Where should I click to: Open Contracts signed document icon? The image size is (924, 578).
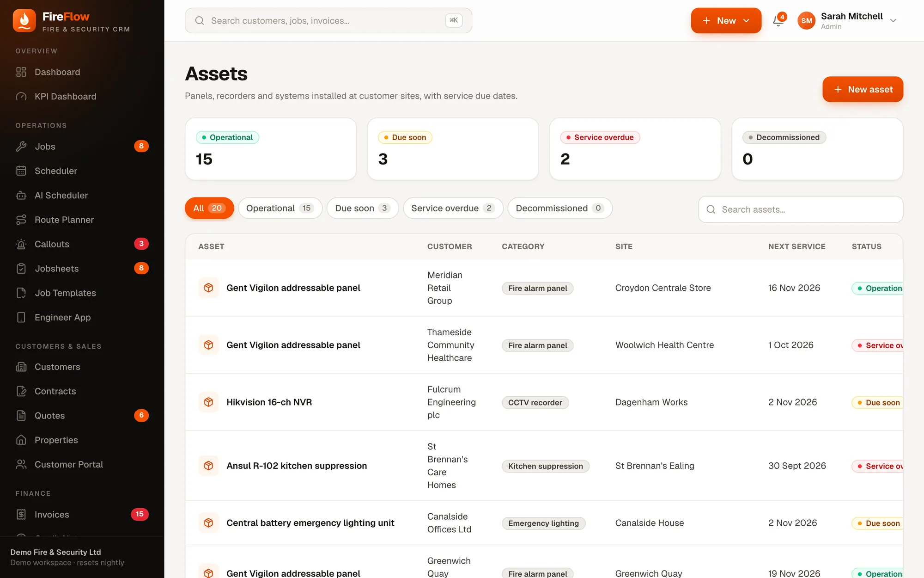21,391
